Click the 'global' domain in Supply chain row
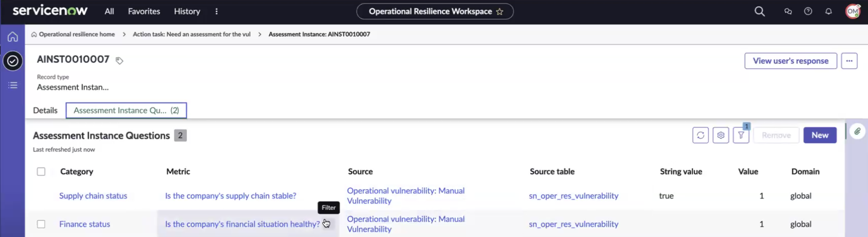 tap(801, 196)
